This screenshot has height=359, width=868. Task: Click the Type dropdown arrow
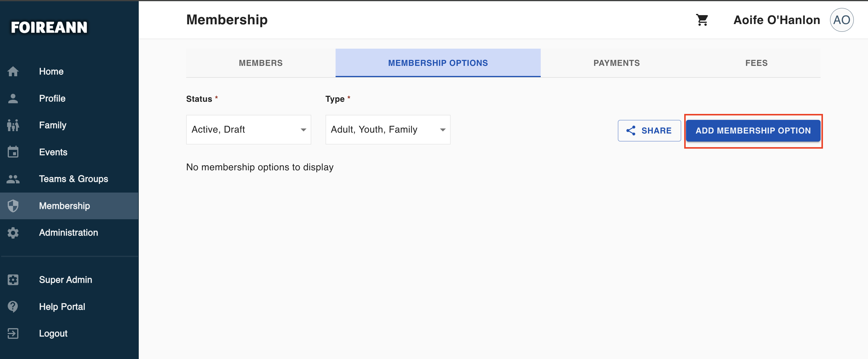(442, 130)
